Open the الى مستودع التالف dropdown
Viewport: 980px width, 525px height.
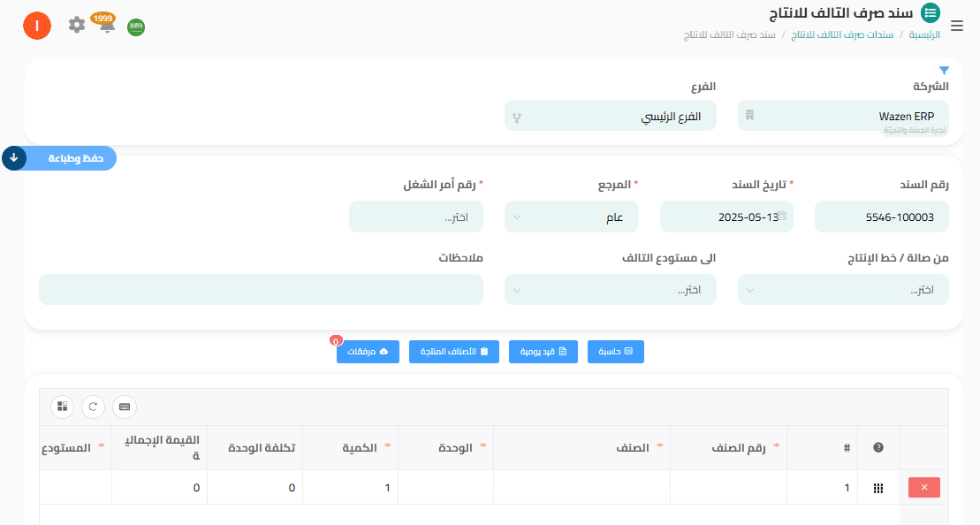(x=611, y=289)
